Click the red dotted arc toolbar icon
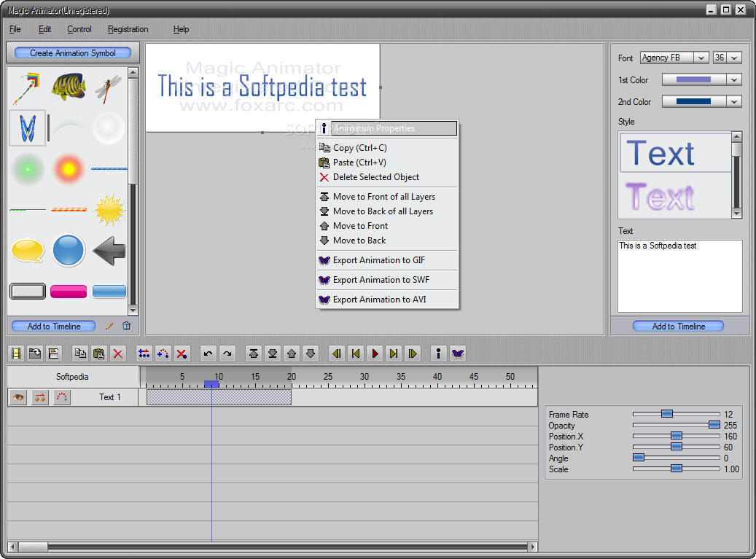 click(163, 353)
